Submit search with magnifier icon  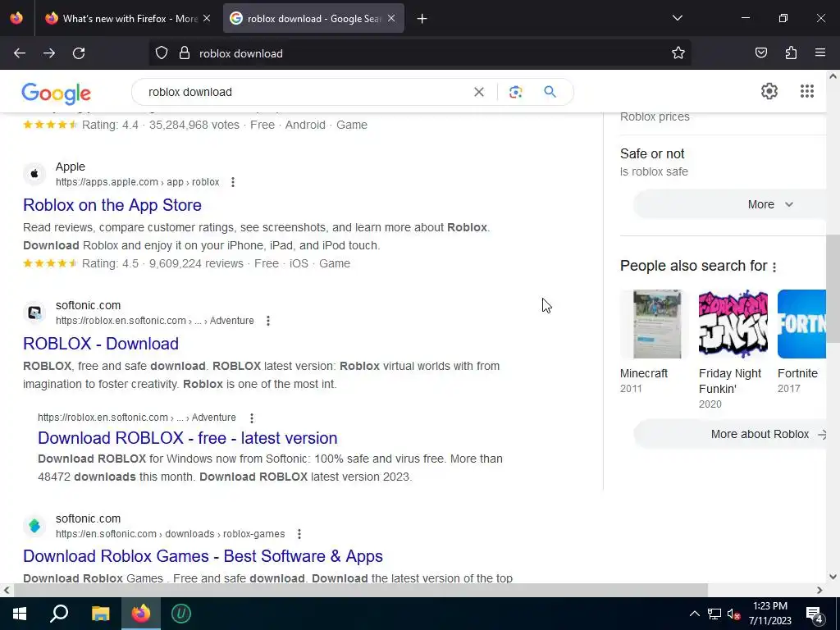click(x=550, y=92)
